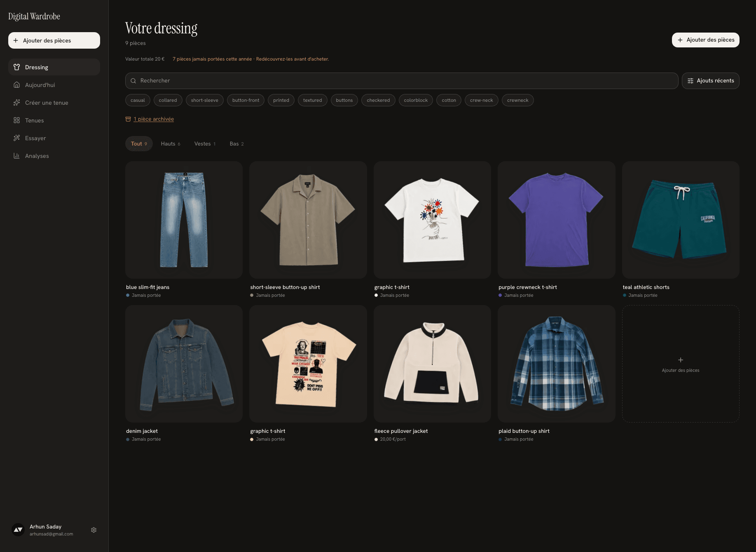756x552 pixels.
Task: Open the blue slim-fit jeans thumbnail
Action: 184,220
